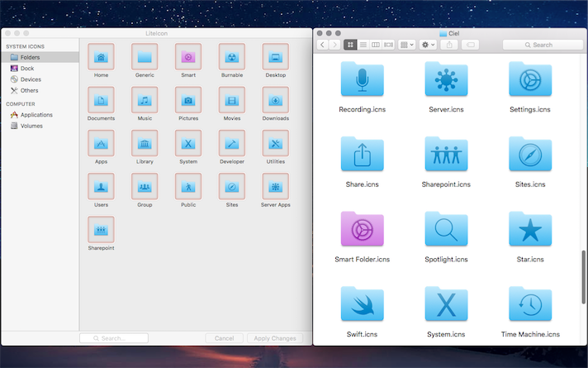The height and width of the screenshot is (368, 588).
Task: Choose the Pictures folder icon
Action: [x=188, y=100]
